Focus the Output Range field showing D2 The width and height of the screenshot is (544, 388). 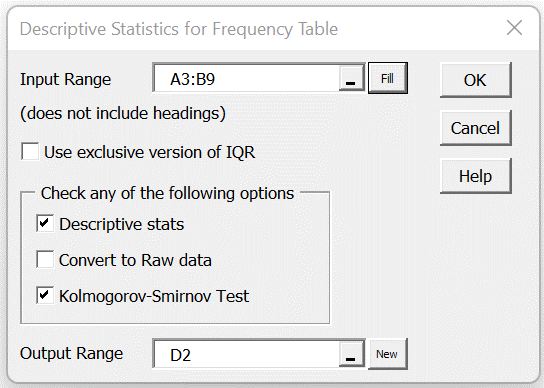point(246,354)
